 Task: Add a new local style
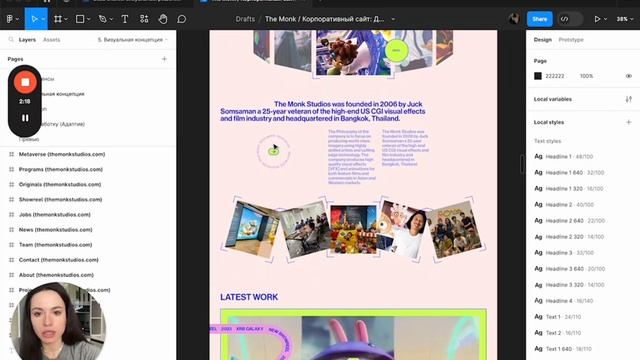[629, 122]
